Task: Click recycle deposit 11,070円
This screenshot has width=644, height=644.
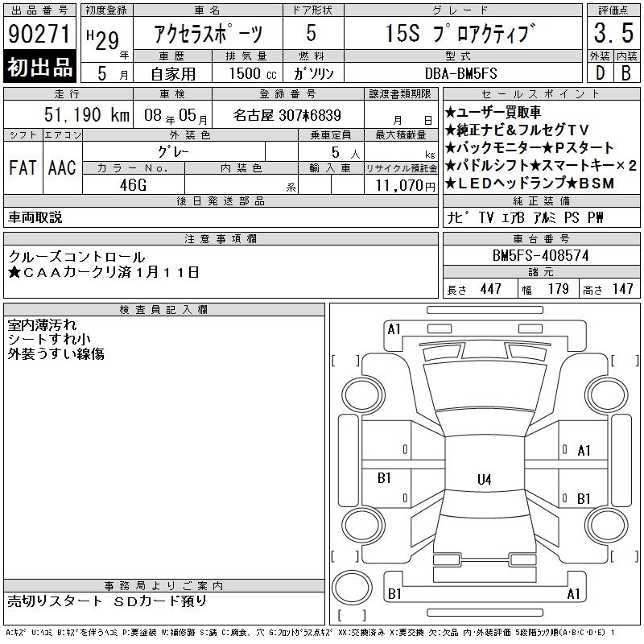Action: click(x=405, y=186)
